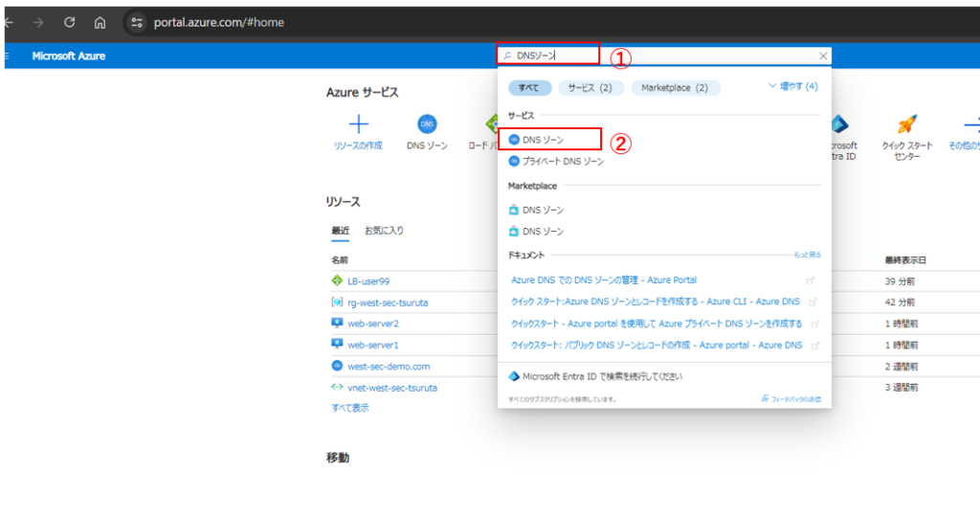Screen dimensions: 980x515
Task: Open クイック スタート センター rocket icon
Action: pyautogui.click(x=907, y=123)
